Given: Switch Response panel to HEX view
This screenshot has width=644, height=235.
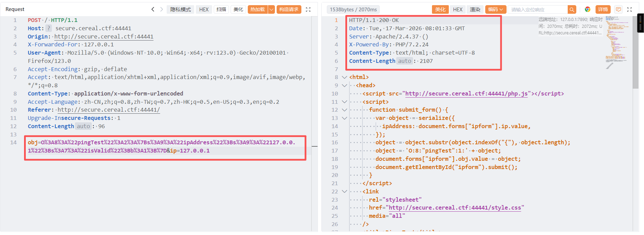Looking at the screenshot, I should coord(458,9).
